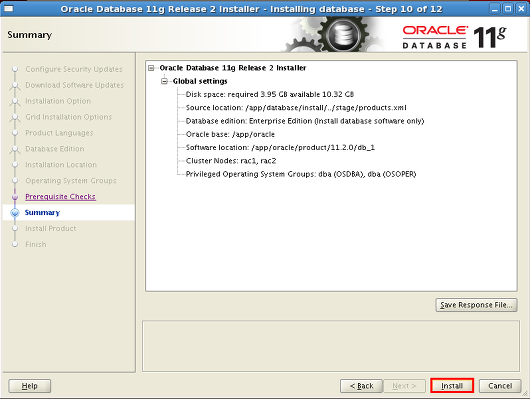Select the Summary step in sidebar
Viewport: 530px width, 399px height.
pos(42,212)
